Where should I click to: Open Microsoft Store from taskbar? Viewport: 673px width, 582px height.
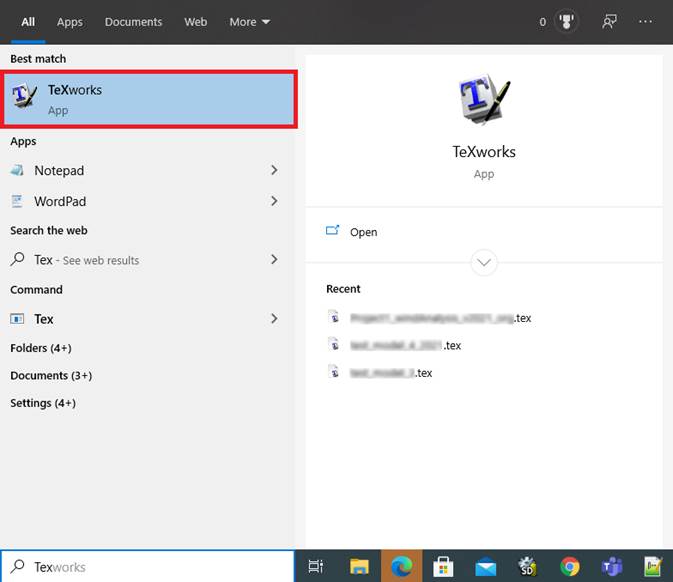click(443, 567)
